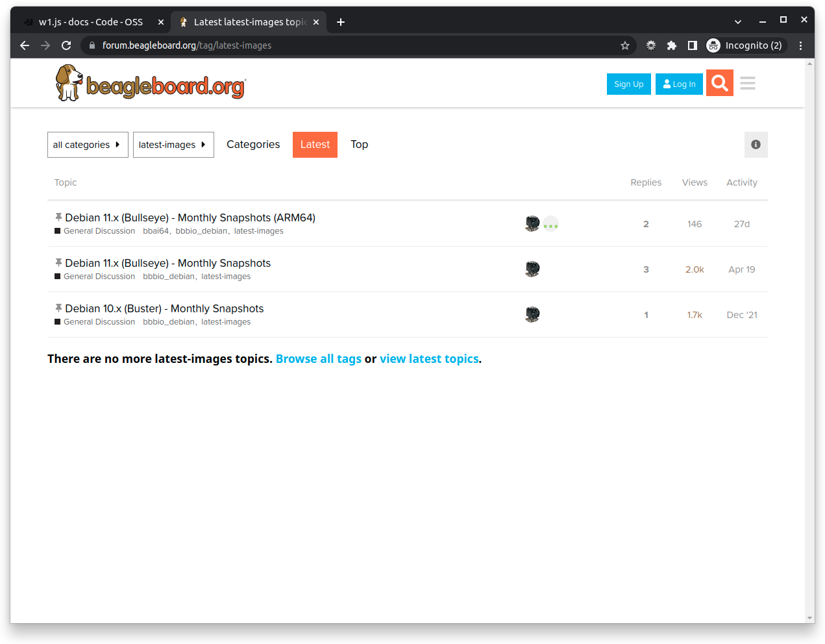Bookmark this page with the star icon
Screen dimensions: 825x644
[624, 45]
